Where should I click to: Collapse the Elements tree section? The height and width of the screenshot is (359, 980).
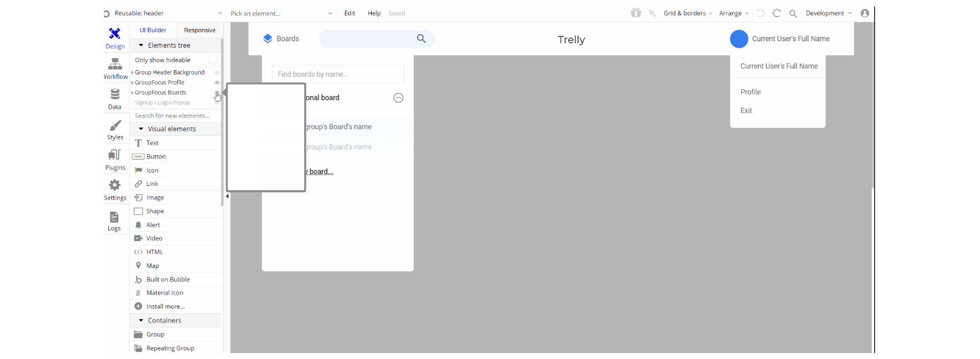pos(141,46)
